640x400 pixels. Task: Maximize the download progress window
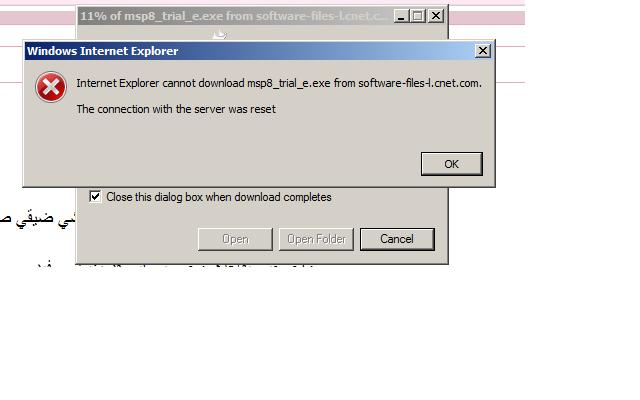[x=418, y=16]
